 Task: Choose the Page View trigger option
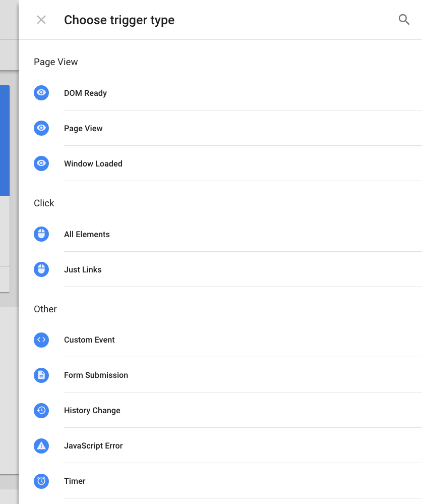point(83,129)
